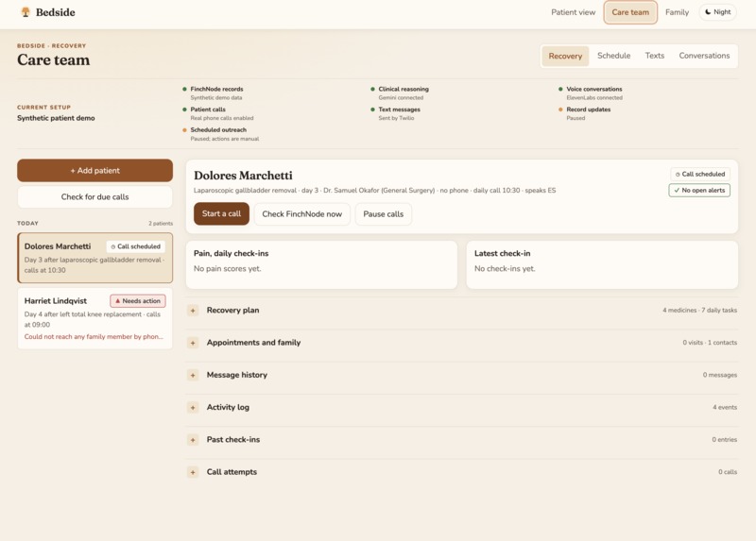Click the Latest check-in card
The height and width of the screenshot is (541, 756).
pyautogui.click(x=602, y=265)
